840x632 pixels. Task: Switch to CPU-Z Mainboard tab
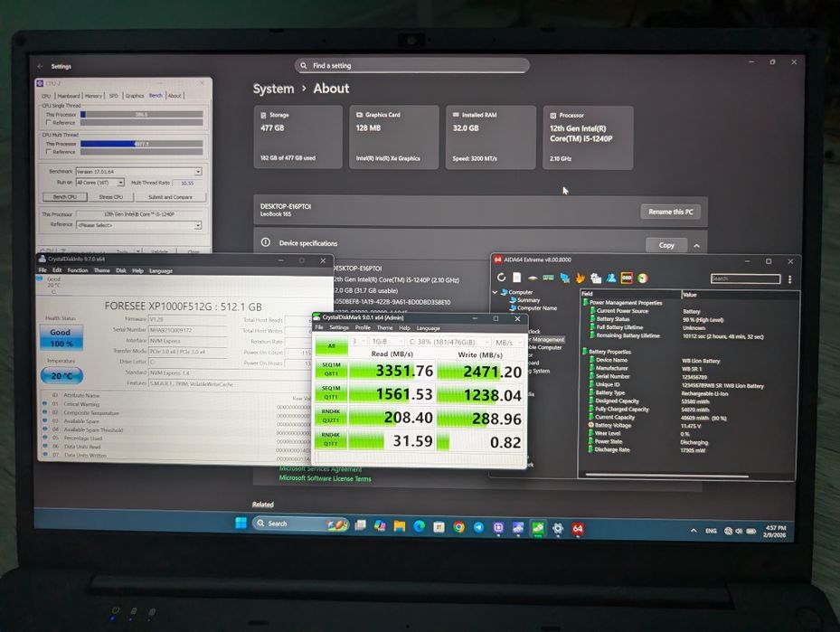tap(69, 96)
